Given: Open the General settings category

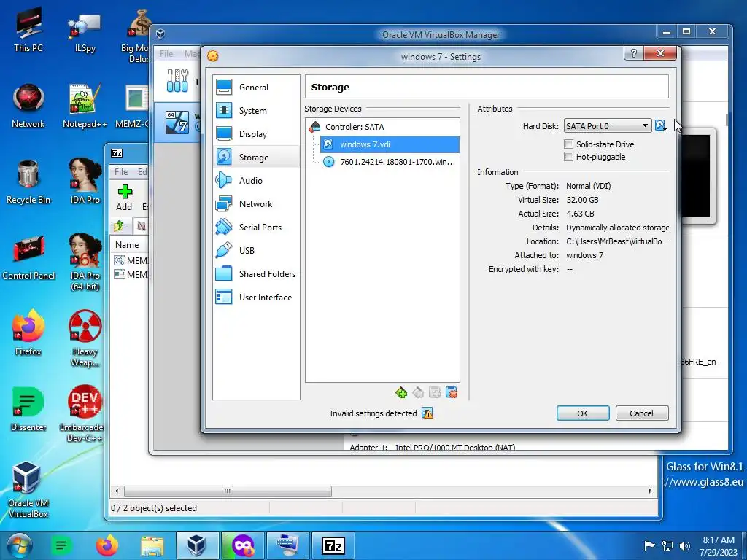Looking at the screenshot, I should tap(256, 87).
